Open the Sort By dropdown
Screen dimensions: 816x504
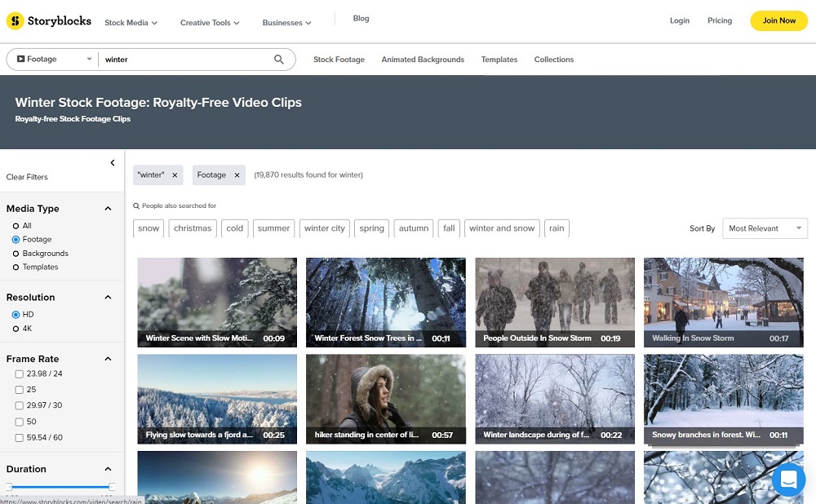764,228
